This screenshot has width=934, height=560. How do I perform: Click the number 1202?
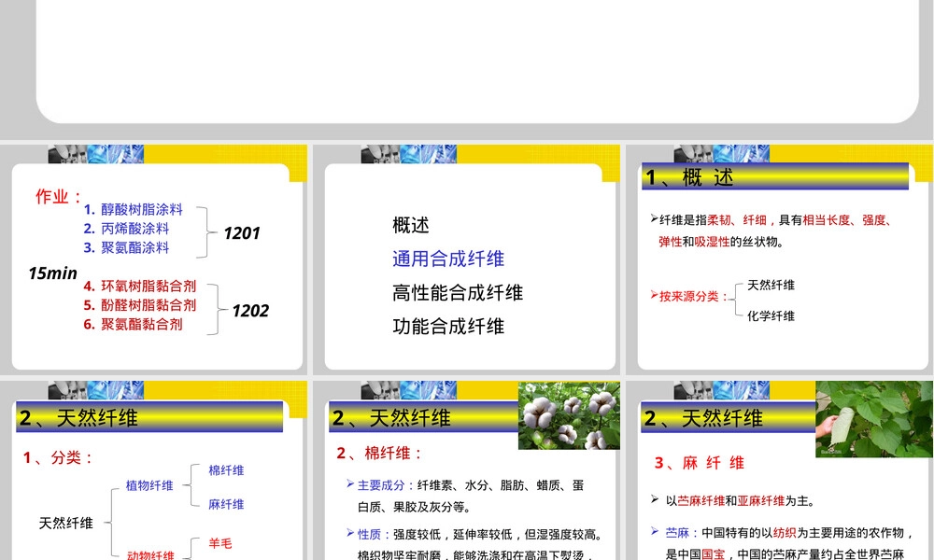250,311
